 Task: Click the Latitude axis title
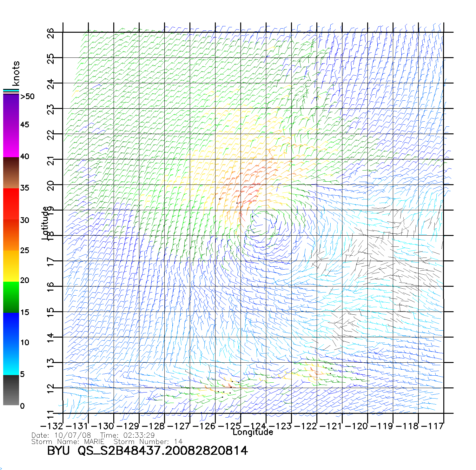click(45, 223)
